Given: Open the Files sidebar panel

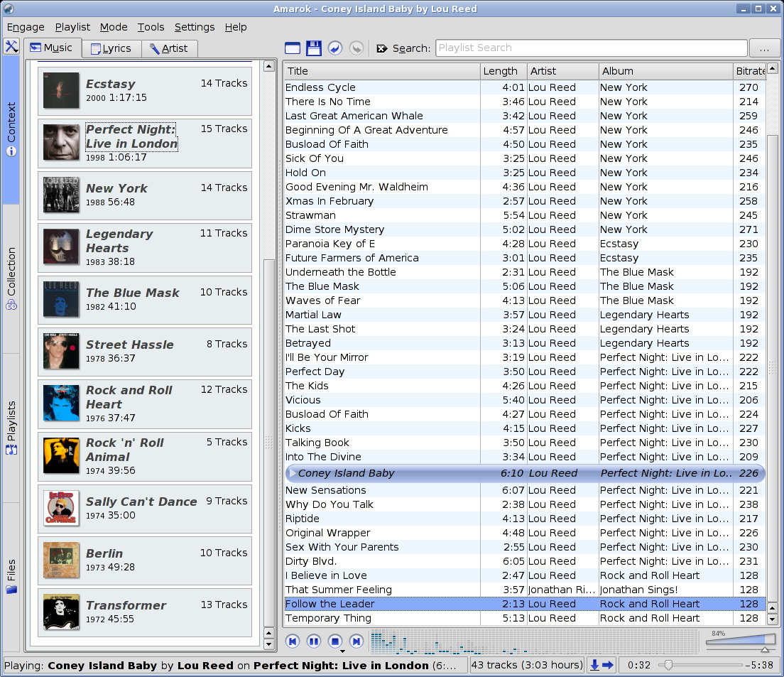Looking at the screenshot, I should click(x=11, y=576).
